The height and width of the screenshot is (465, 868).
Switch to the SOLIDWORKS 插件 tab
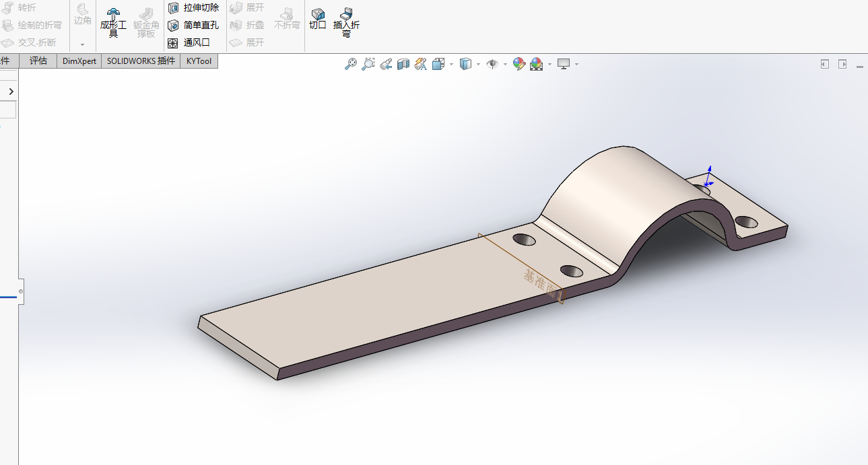tap(141, 61)
